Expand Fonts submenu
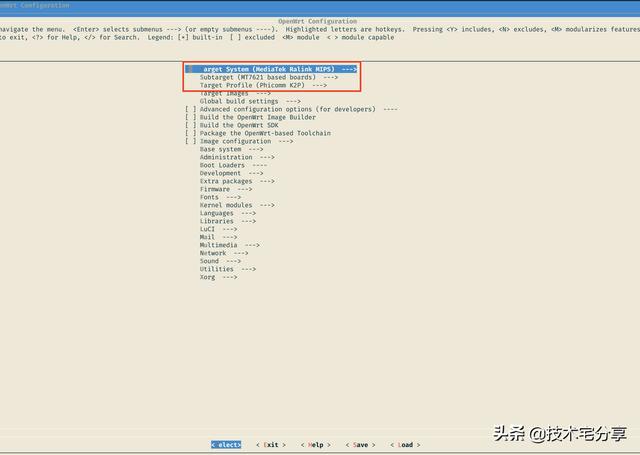Viewport: 640px width, 455px height. [x=220, y=197]
